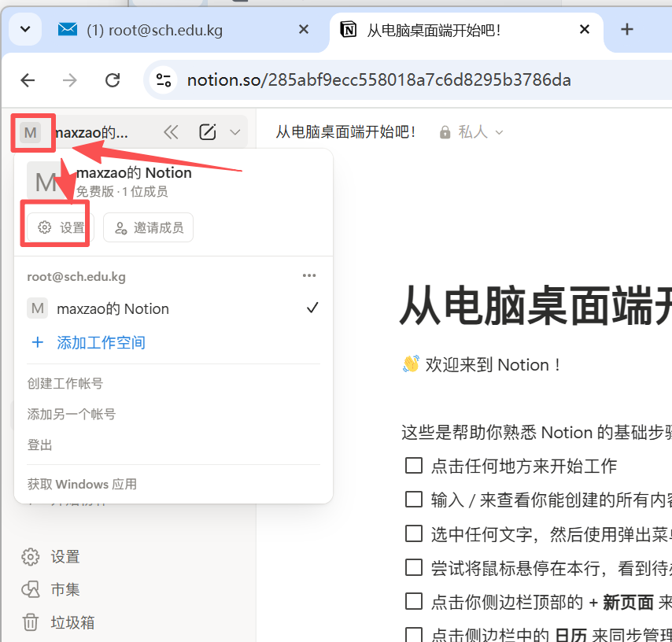Tick the checkbox before 输入 / 来查看

pyautogui.click(x=414, y=500)
